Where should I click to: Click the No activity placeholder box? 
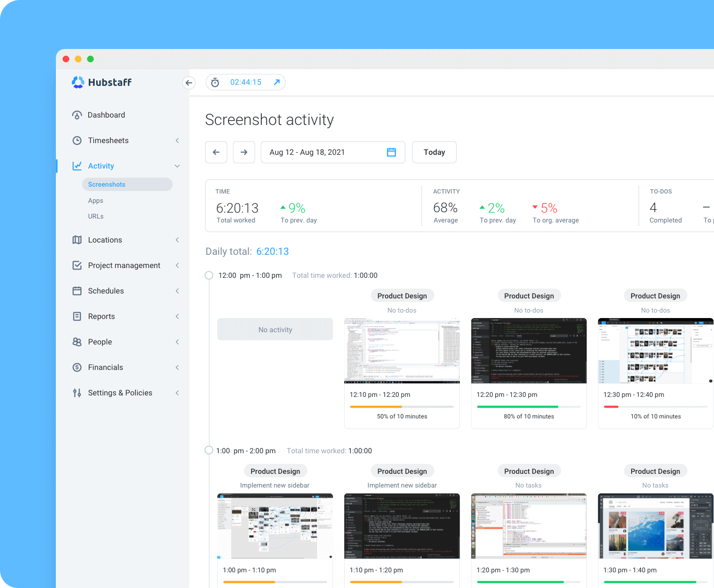[x=275, y=329]
